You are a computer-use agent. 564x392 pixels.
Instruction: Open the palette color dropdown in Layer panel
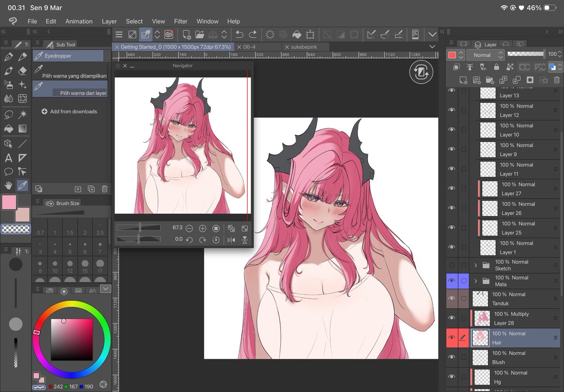pyautogui.click(x=456, y=55)
